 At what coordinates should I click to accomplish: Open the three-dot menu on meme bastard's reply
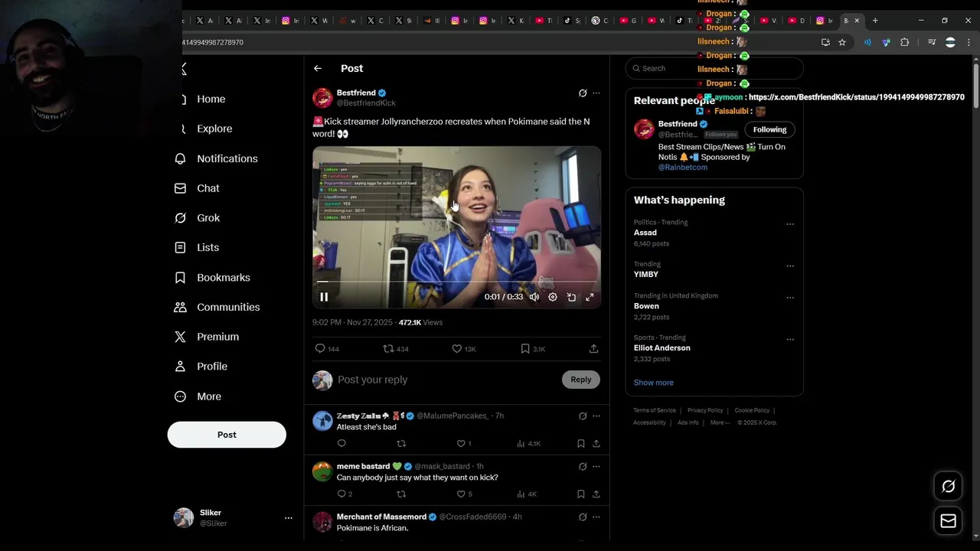tap(596, 467)
